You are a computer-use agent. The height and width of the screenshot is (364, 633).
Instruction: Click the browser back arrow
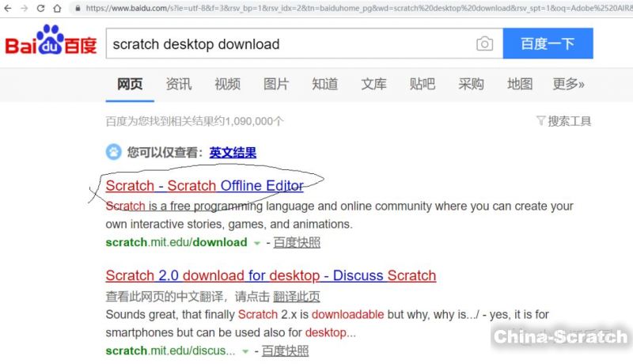[x=7, y=8]
